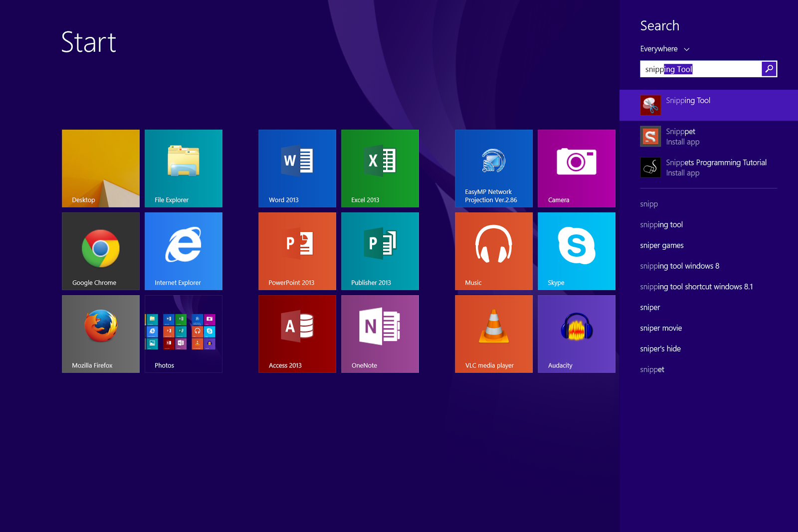Open the Snipping Tool search result
798x532 pixels.
(709, 105)
